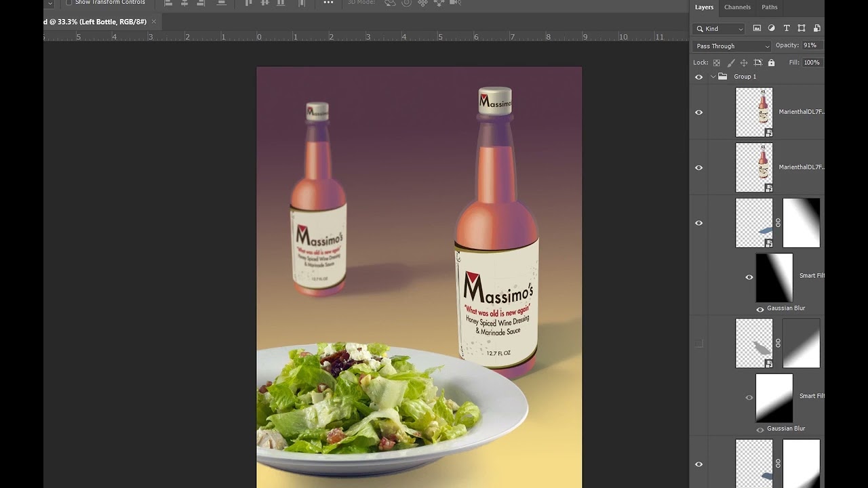Lock artboard nesting icon
This screenshot has height=488, width=868.
pos(757,62)
